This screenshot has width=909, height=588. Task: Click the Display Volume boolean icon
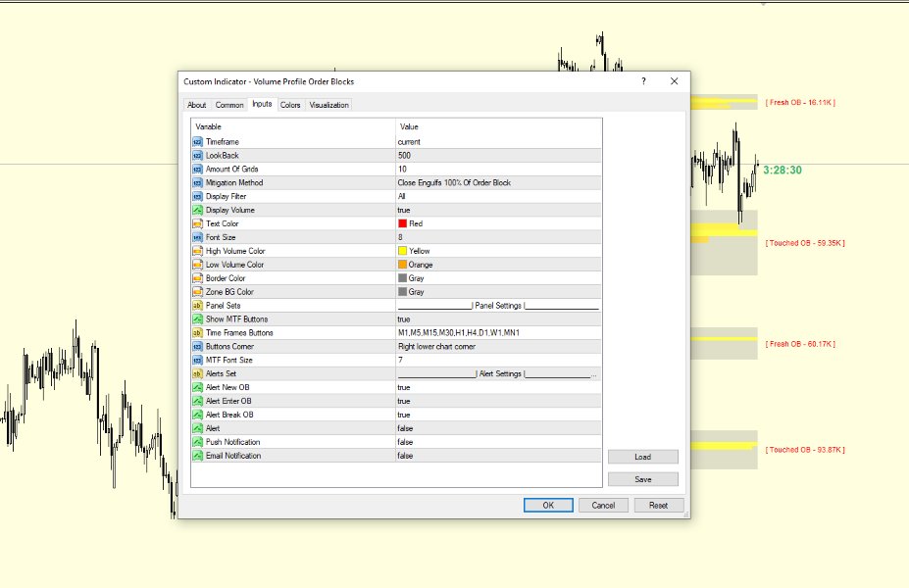tap(198, 210)
